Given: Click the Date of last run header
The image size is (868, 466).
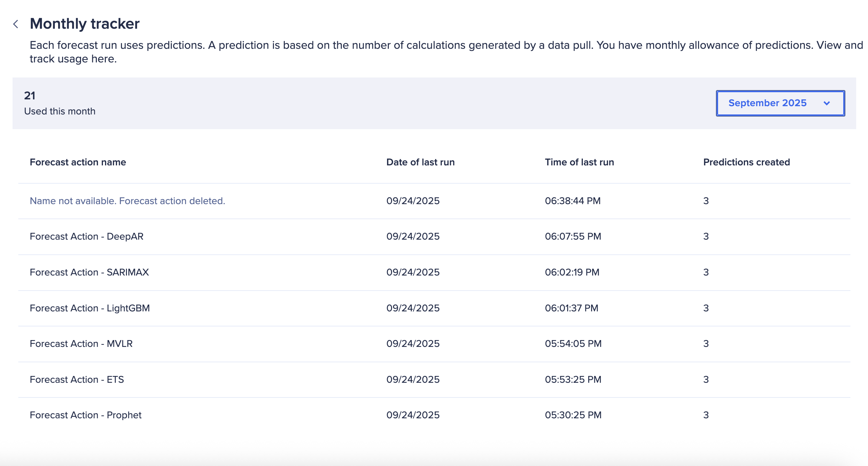Looking at the screenshot, I should [x=420, y=162].
